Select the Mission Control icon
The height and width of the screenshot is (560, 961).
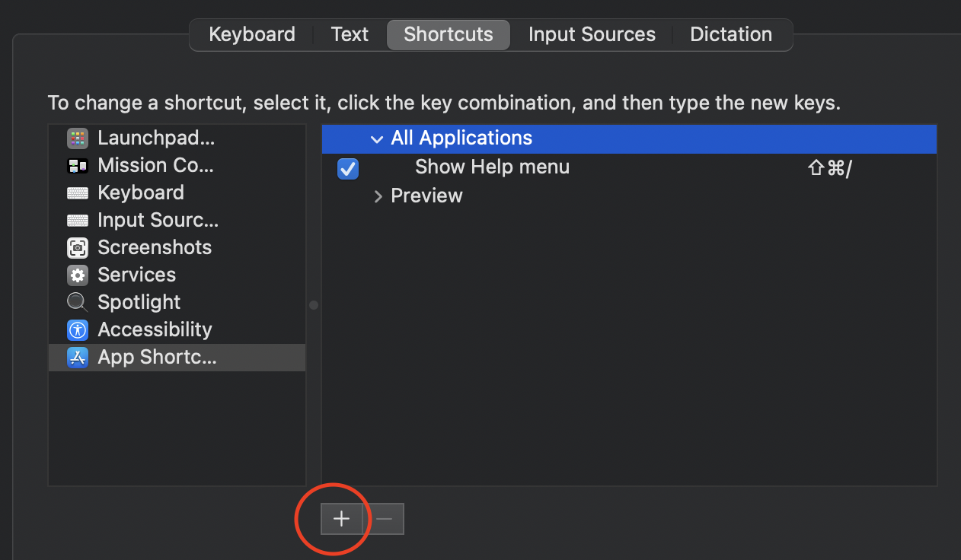[78, 166]
